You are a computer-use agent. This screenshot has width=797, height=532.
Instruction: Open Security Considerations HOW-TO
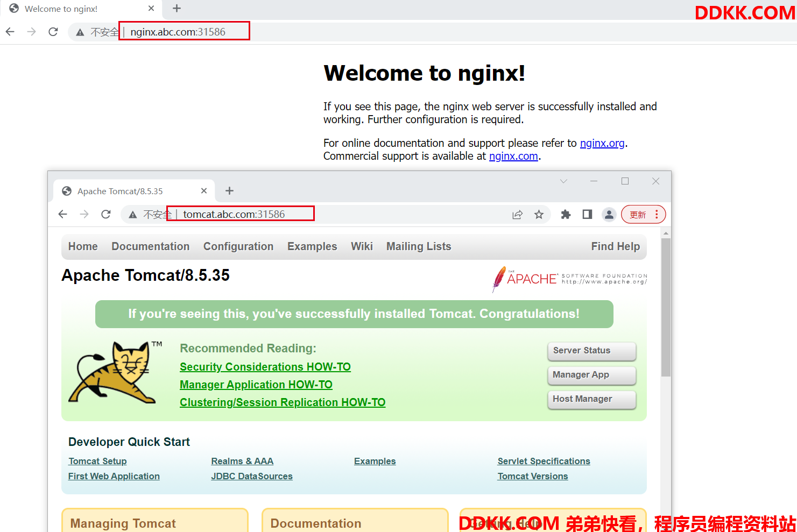coord(265,367)
